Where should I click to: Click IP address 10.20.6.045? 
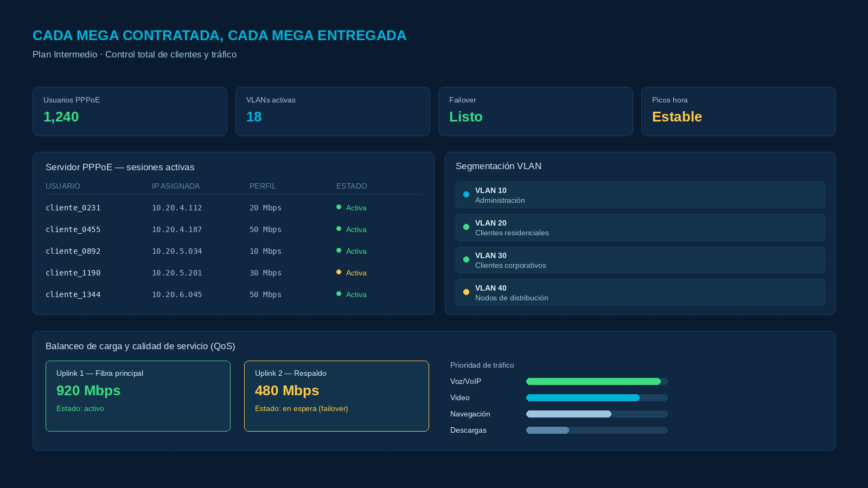177,294
